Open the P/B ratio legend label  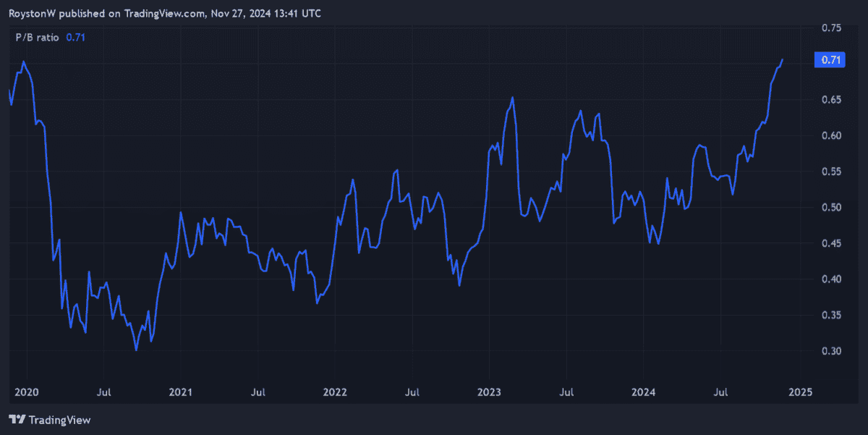click(38, 38)
